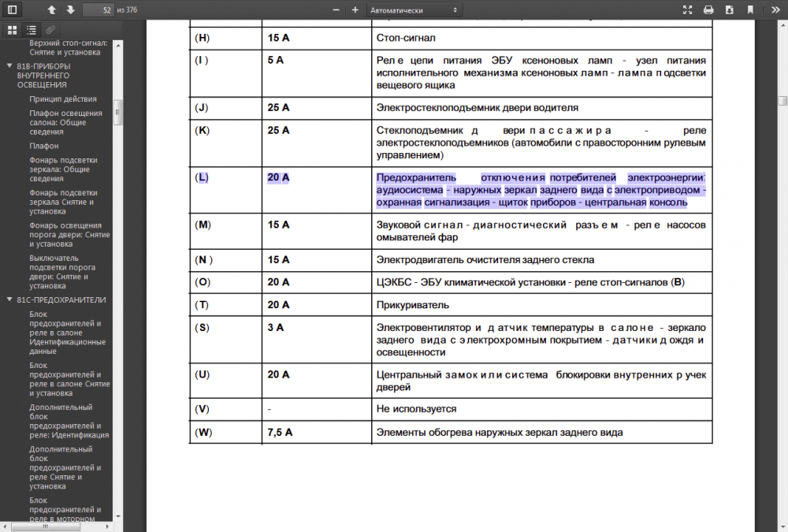
Task: Go to the next page arrow
Action: pos(70,9)
